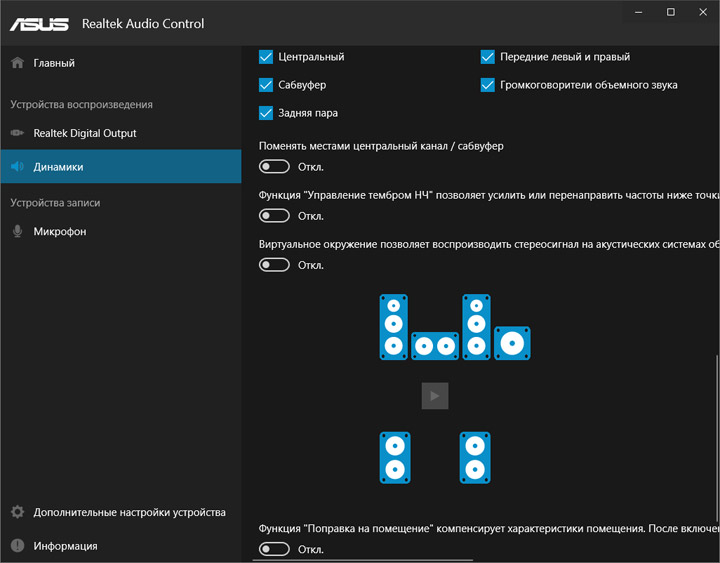720x563 pixels.
Task: Click the front left speaker icon
Action: (394, 326)
